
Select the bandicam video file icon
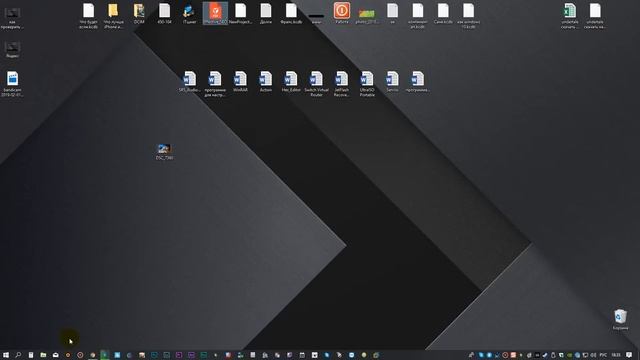pos(12,84)
